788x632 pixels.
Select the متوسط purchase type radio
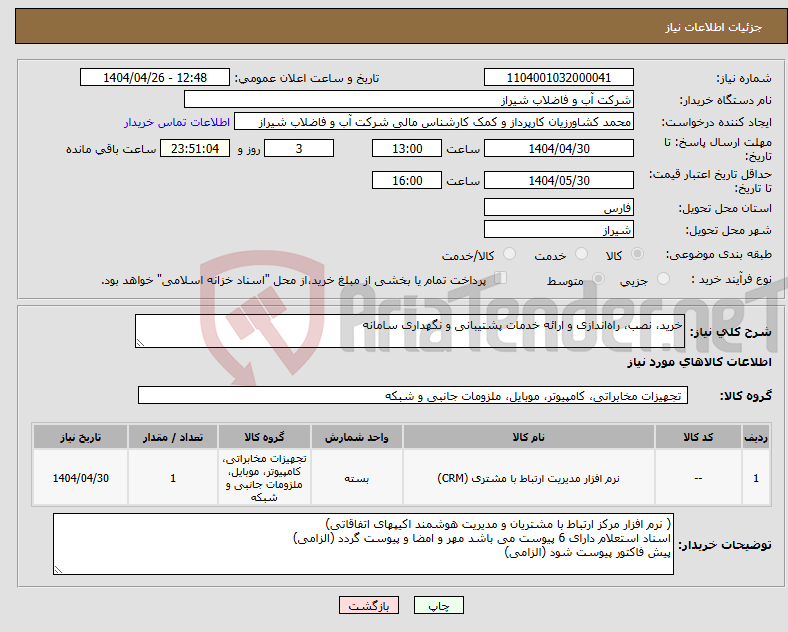pyautogui.click(x=599, y=278)
